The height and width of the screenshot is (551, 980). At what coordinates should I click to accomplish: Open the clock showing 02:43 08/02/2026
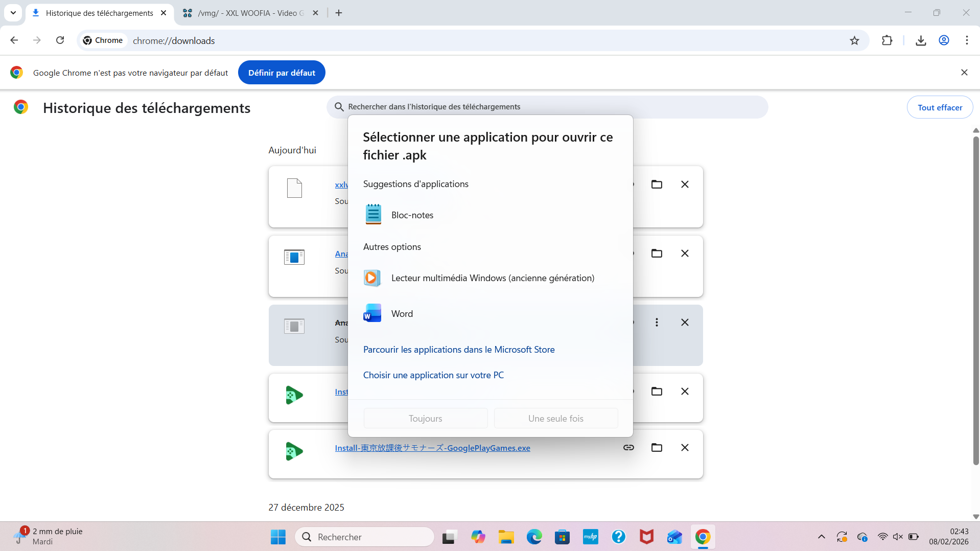[949, 537]
